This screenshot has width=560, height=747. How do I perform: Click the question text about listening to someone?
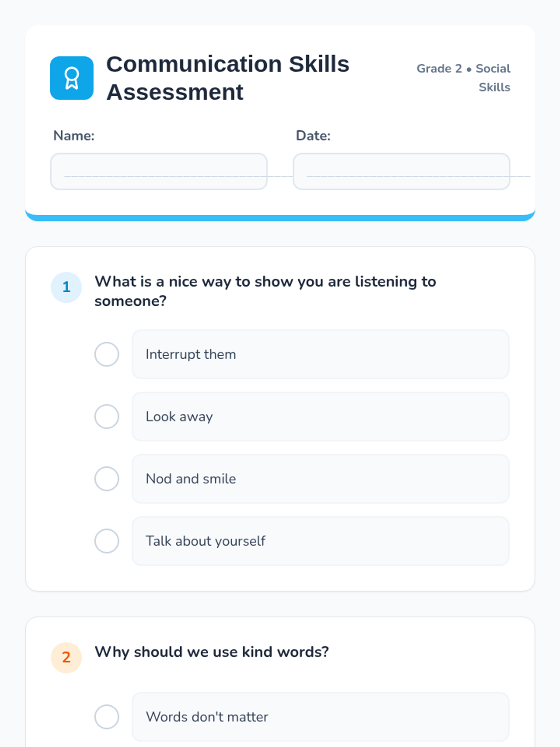[265, 291]
